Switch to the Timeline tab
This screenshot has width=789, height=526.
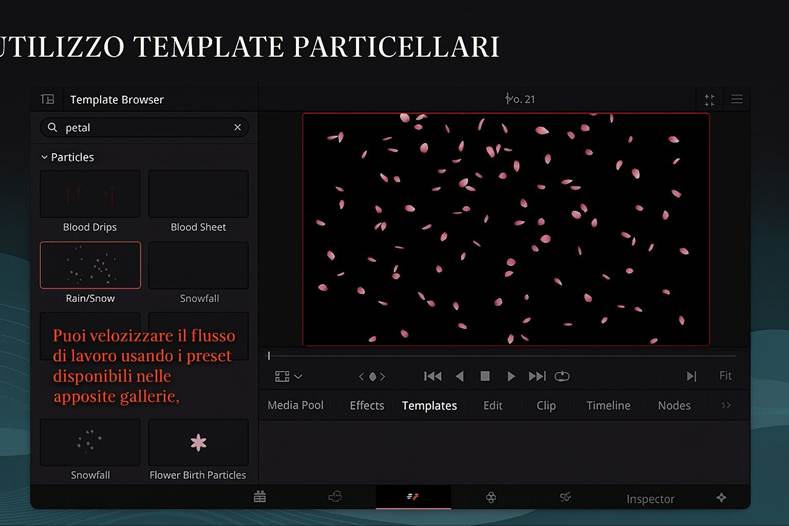[x=608, y=405]
